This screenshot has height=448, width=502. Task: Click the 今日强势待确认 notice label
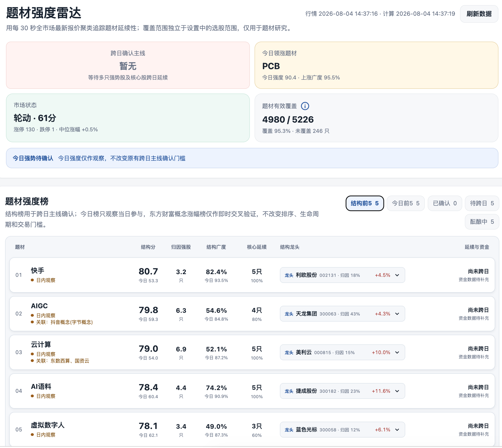click(x=33, y=158)
